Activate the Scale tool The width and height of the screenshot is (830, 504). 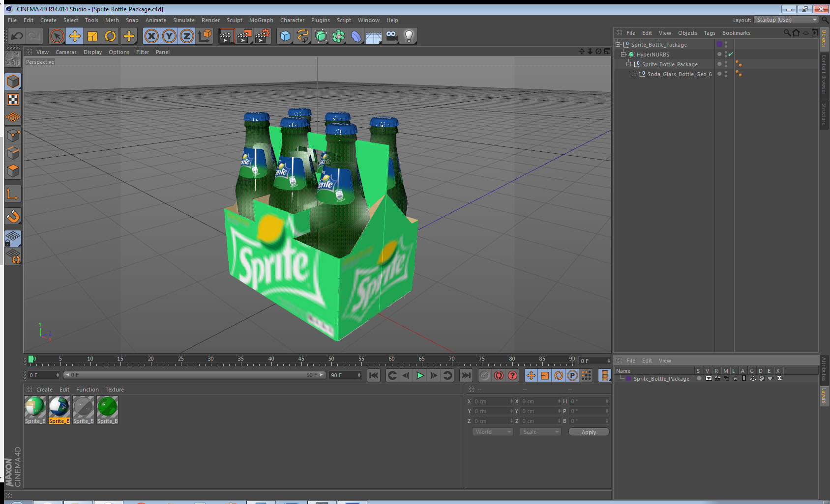[x=92, y=36]
